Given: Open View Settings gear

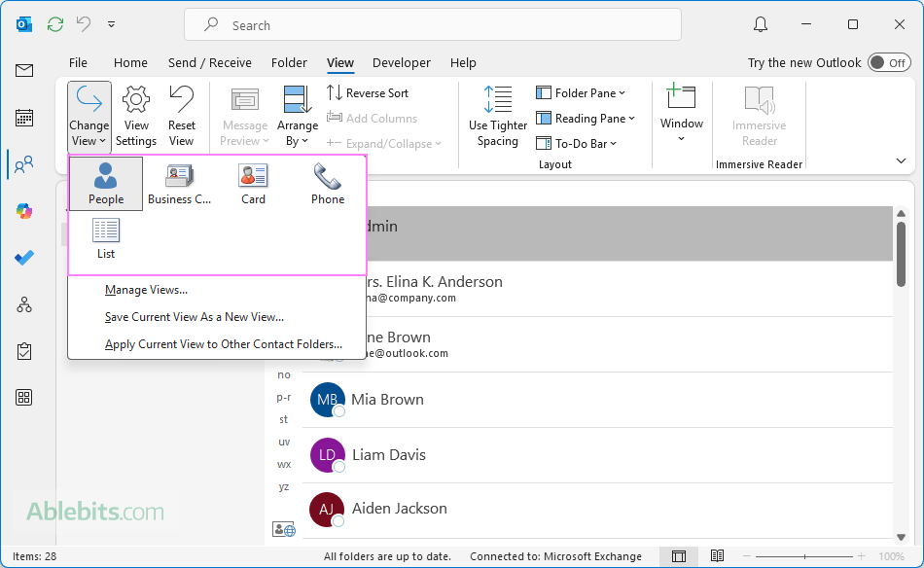Looking at the screenshot, I should point(136,116).
